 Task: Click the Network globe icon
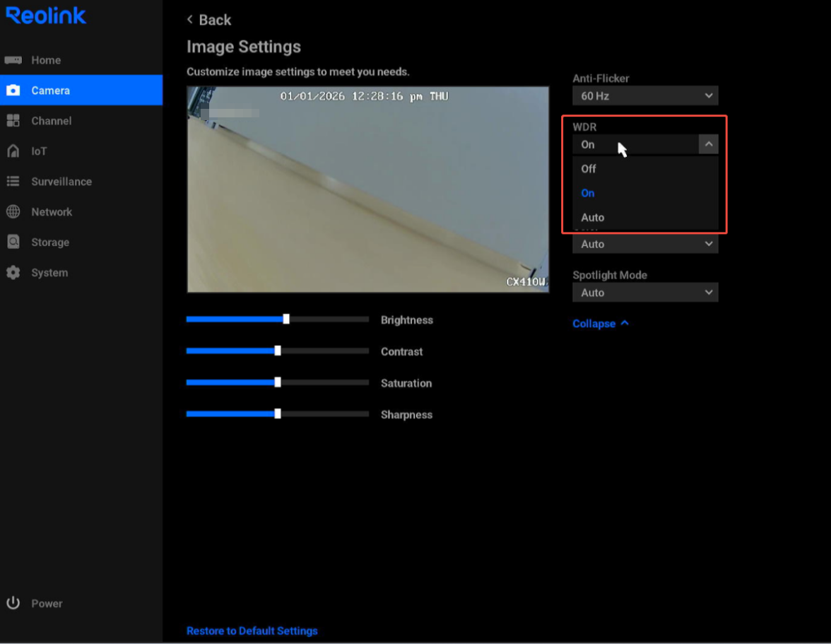[x=13, y=212]
